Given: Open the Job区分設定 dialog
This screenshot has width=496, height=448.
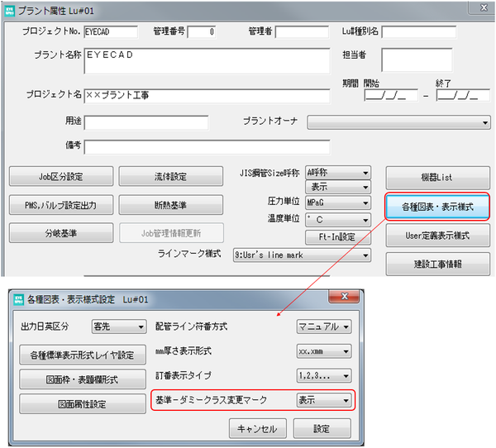Looking at the screenshot, I should click(x=59, y=177).
